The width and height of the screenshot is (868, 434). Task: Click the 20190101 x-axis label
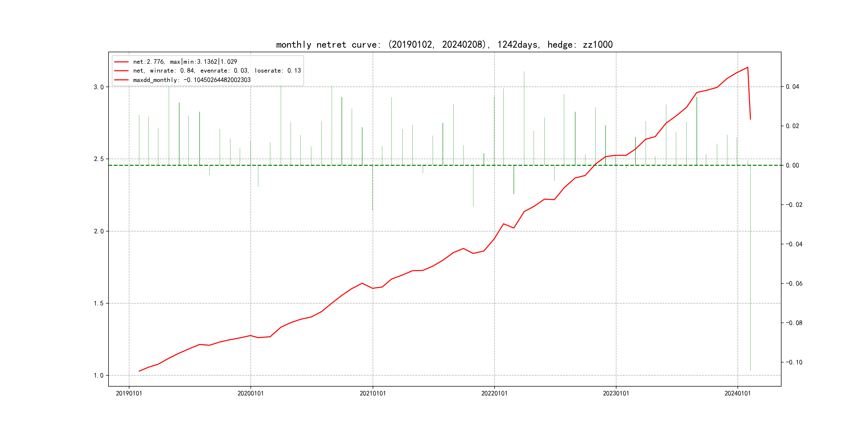[129, 393]
